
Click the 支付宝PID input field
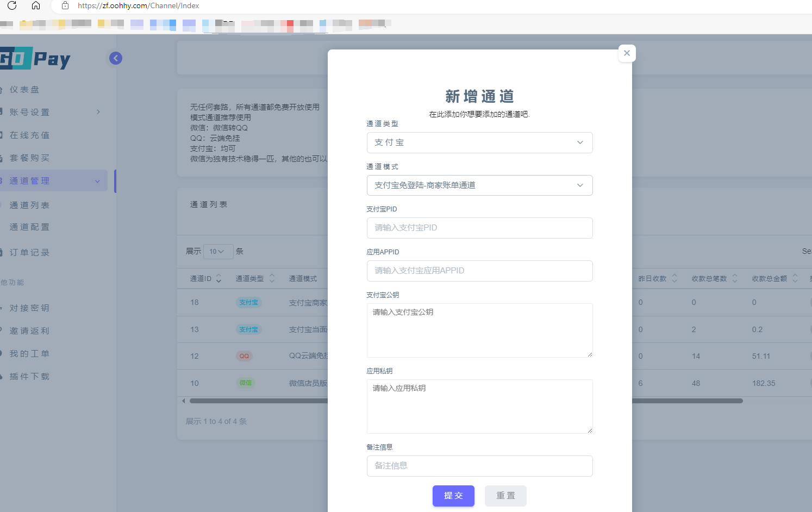[479, 228]
